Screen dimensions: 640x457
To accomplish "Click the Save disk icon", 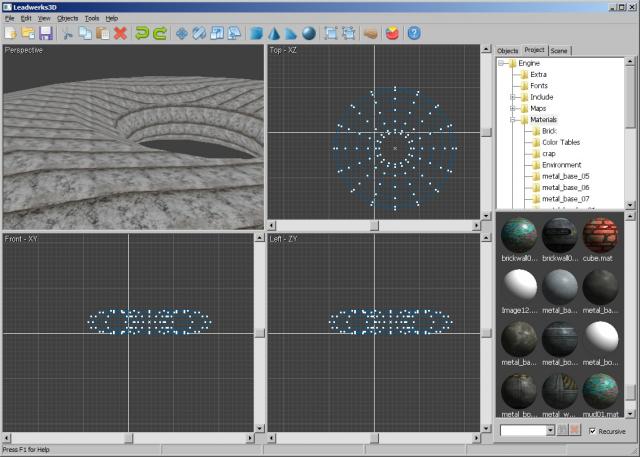I will click(x=45, y=33).
